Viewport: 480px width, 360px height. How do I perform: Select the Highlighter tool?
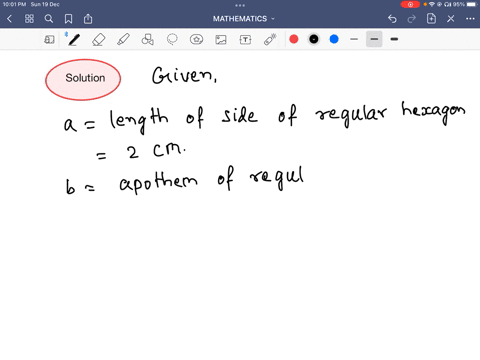click(x=123, y=39)
